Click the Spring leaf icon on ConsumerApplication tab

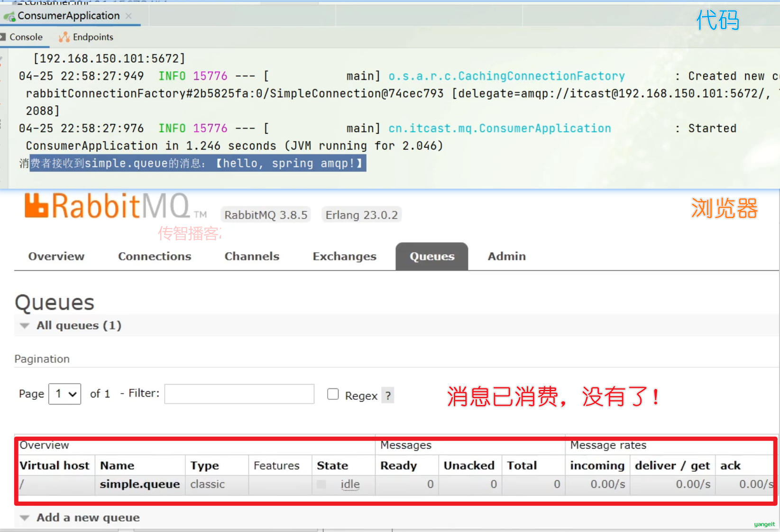[9, 17]
